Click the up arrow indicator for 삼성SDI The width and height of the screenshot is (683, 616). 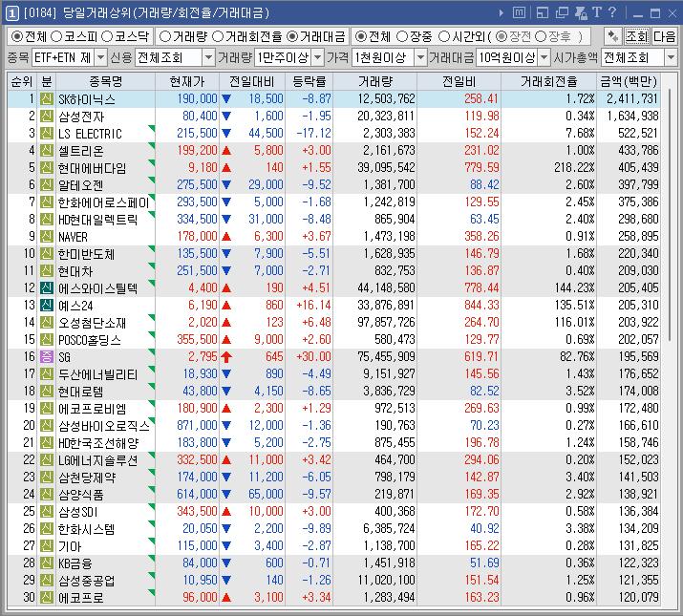click(226, 512)
